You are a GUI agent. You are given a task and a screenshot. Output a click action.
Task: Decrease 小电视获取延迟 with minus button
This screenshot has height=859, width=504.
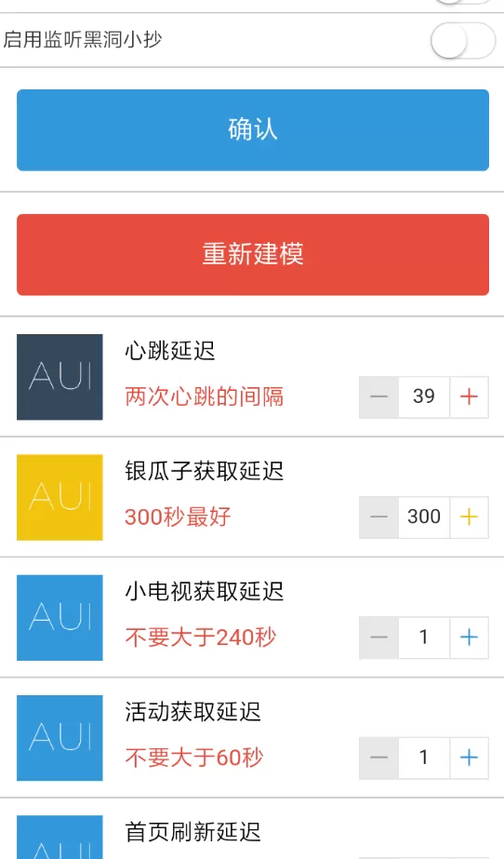coord(378,638)
